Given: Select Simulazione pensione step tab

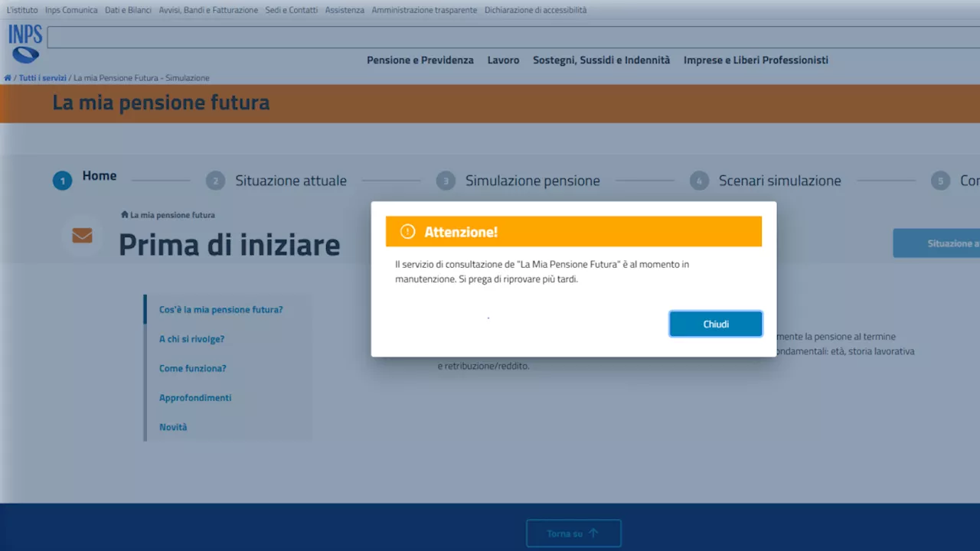Looking at the screenshot, I should click(x=533, y=181).
